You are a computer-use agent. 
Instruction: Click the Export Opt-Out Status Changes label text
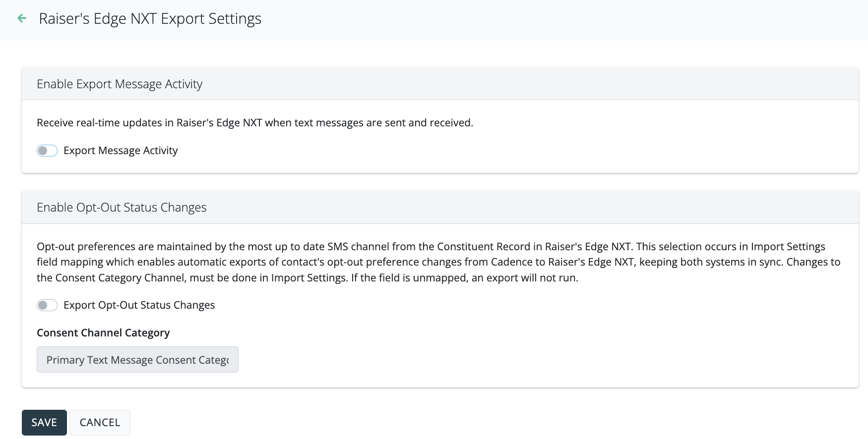pyautogui.click(x=139, y=305)
